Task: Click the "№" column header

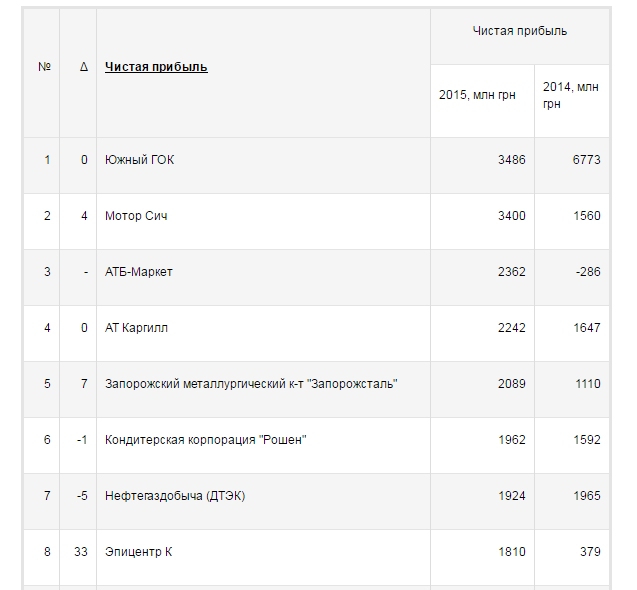Action: [44, 67]
